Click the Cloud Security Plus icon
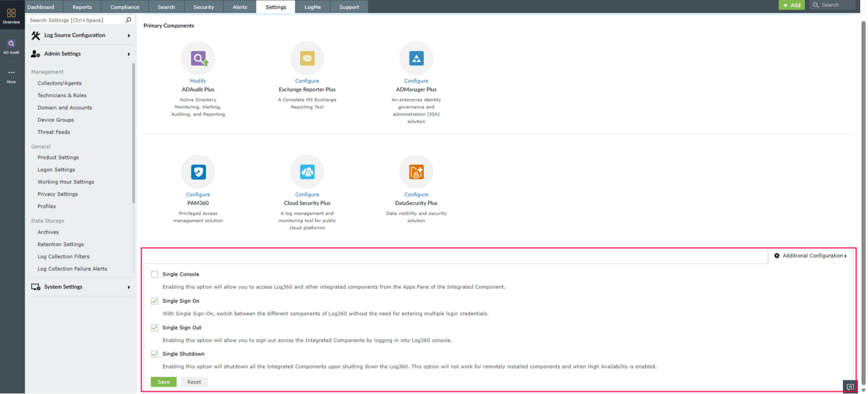Viewport: 868px width, 394px height. pyautogui.click(x=307, y=172)
